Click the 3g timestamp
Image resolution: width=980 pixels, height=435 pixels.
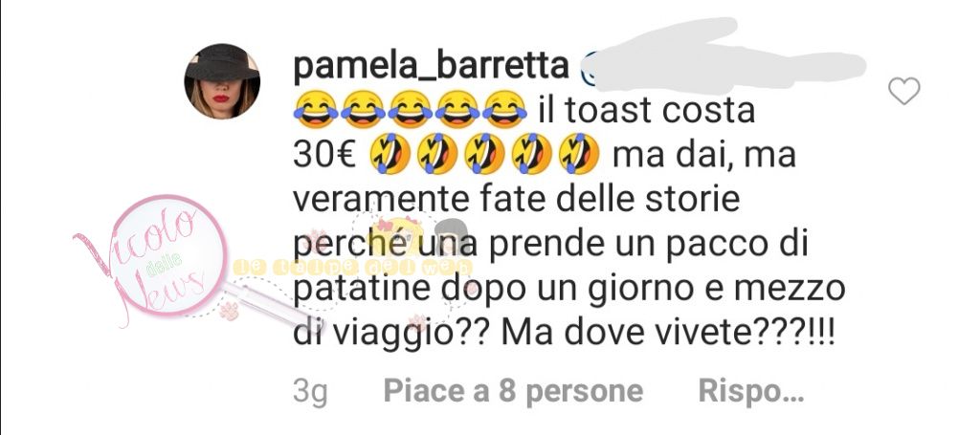tap(310, 393)
